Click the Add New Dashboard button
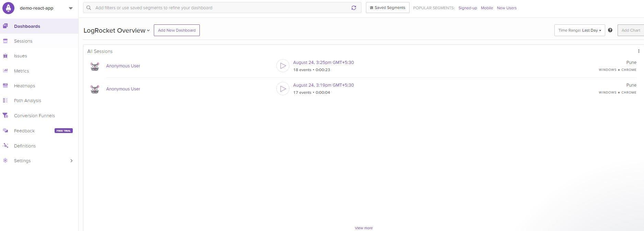644x231 pixels. click(x=176, y=30)
